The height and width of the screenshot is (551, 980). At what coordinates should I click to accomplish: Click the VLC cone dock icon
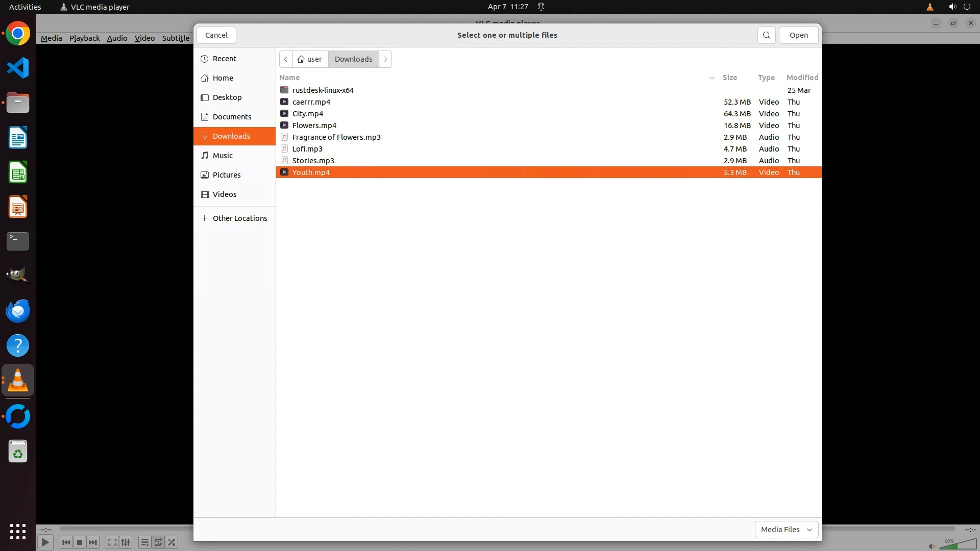point(18,381)
